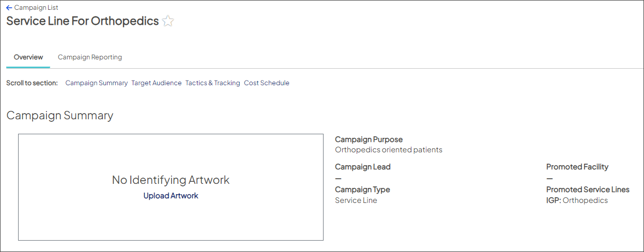Select the Promoted Facility label

pos(577,167)
